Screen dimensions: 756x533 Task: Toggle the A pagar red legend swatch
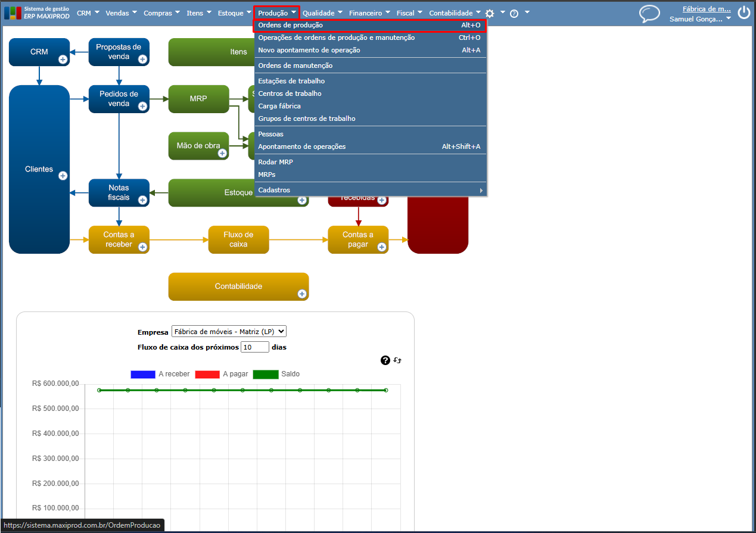point(207,374)
